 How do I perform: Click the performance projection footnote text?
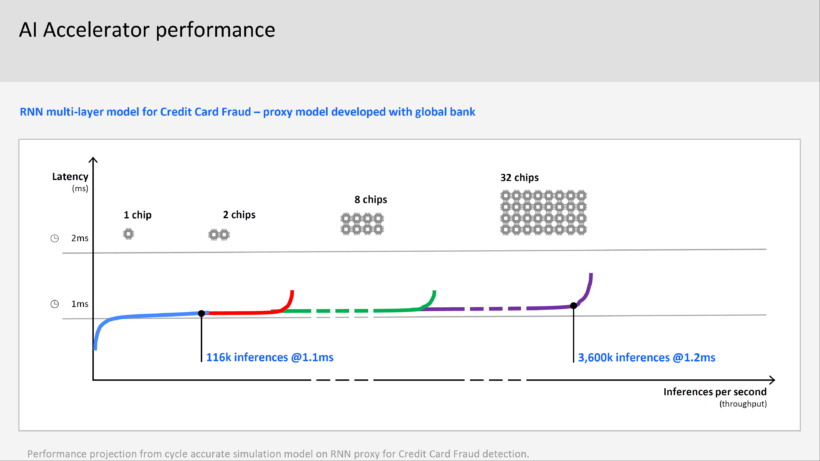tap(278, 454)
